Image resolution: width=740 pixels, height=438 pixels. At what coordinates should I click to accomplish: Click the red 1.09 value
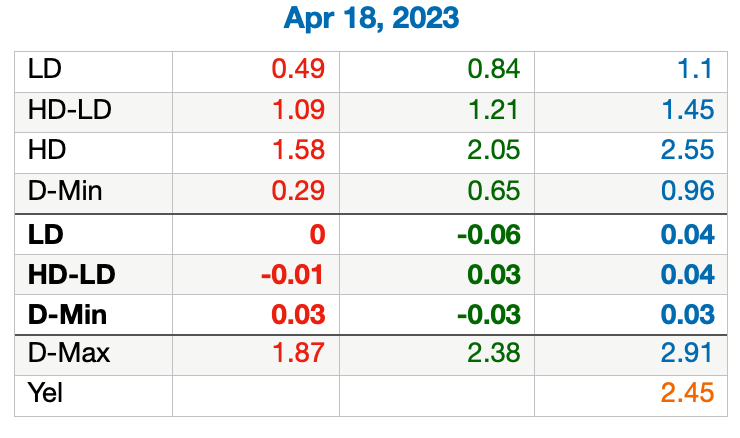click(x=298, y=110)
